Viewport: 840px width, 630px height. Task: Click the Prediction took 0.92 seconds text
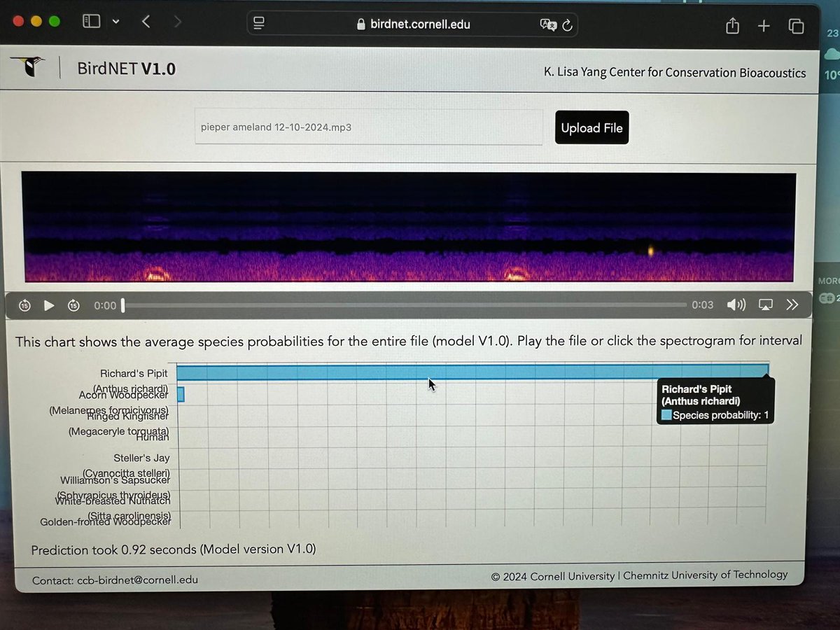174,549
